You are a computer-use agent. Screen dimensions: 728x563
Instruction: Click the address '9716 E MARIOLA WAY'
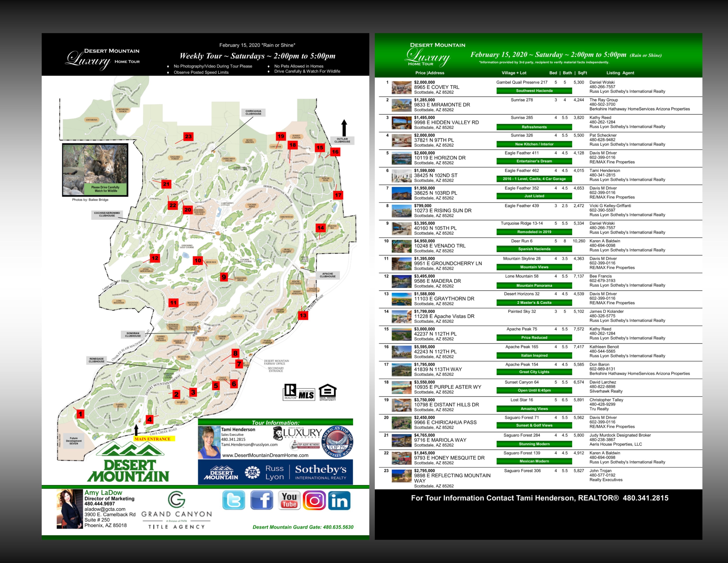pyautogui.click(x=440, y=440)
